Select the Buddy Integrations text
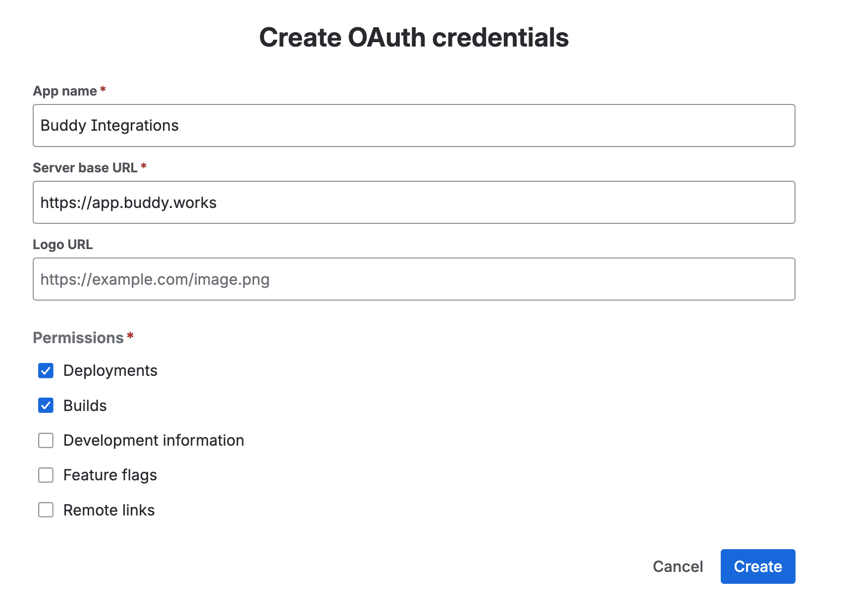 coord(109,125)
